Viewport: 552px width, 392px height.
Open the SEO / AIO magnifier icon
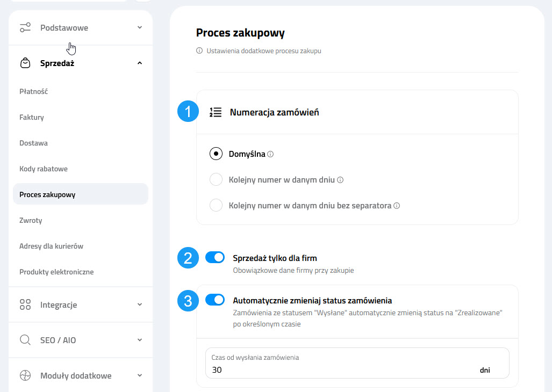click(25, 340)
